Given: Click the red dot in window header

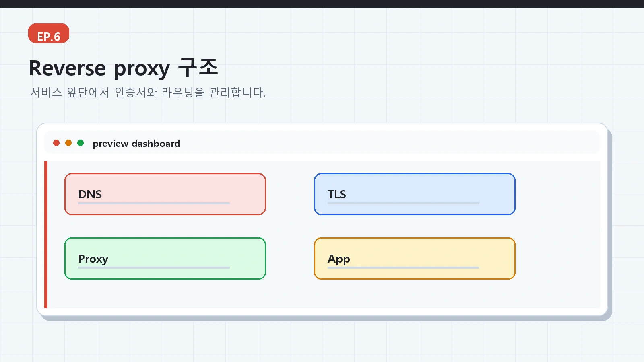Looking at the screenshot, I should 56,143.
